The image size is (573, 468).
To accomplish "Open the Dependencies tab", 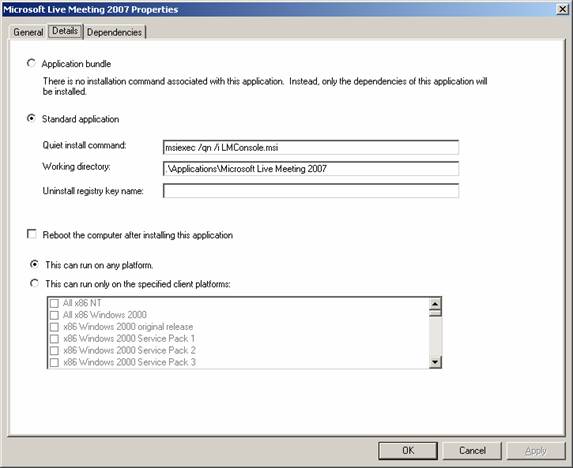I will click(x=114, y=32).
